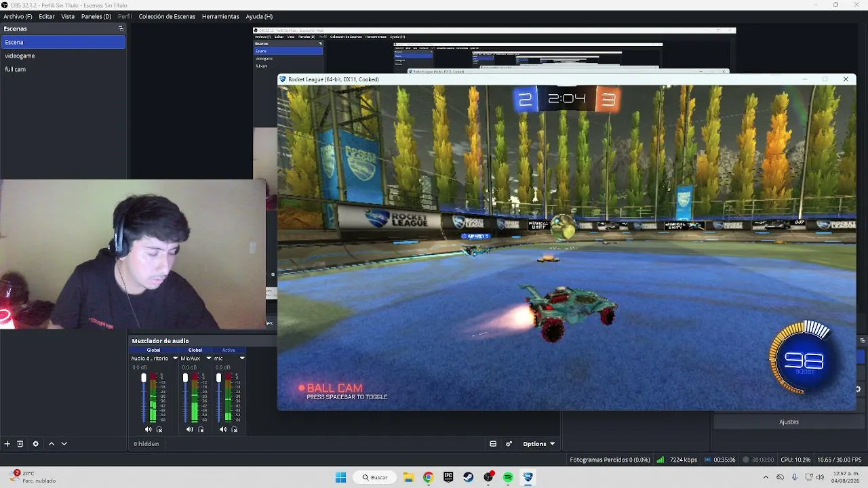Show the 0 hidden mixer sources
The width and height of the screenshot is (868, 488).
pos(146,444)
